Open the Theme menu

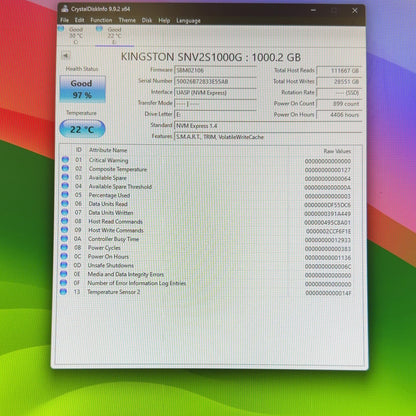click(x=127, y=20)
